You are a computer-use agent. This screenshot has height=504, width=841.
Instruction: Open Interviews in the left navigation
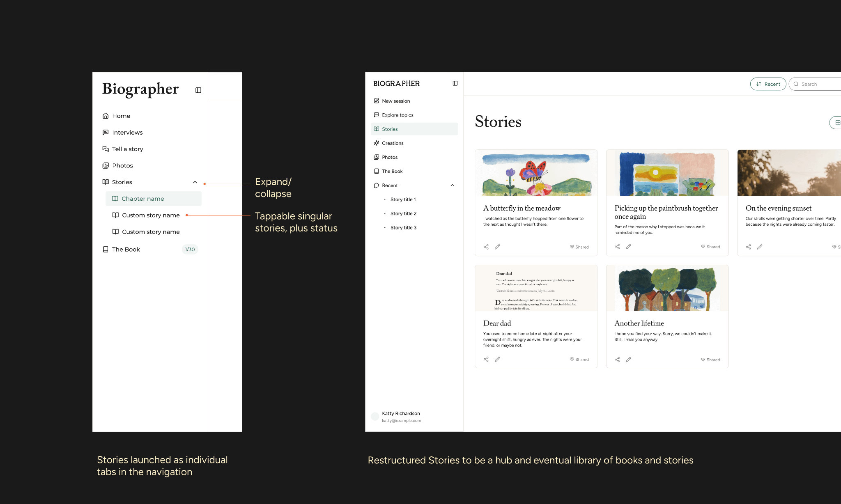(x=122, y=132)
